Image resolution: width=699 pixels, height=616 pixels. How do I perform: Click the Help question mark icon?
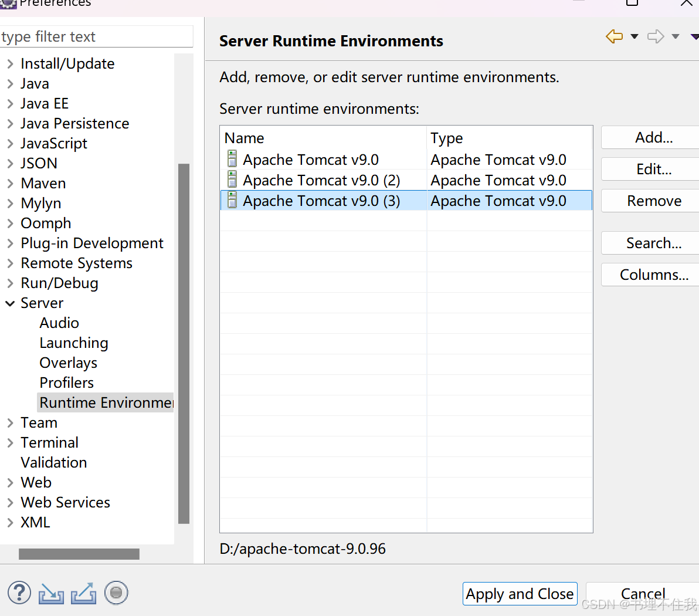tap(19, 593)
